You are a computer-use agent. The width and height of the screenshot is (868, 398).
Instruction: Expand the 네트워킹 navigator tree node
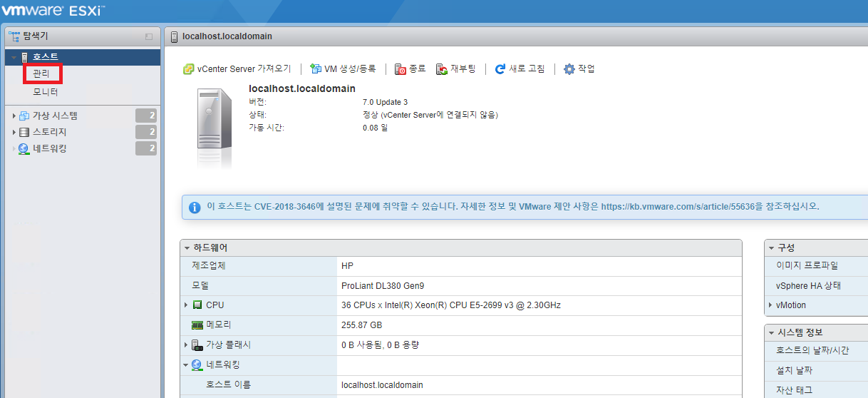click(14, 148)
